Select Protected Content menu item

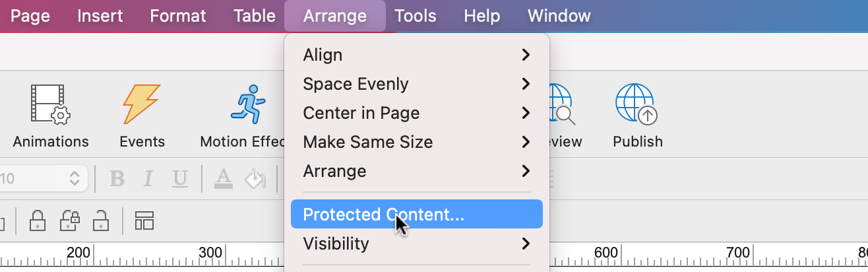pyautogui.click(x=416, y=215)
